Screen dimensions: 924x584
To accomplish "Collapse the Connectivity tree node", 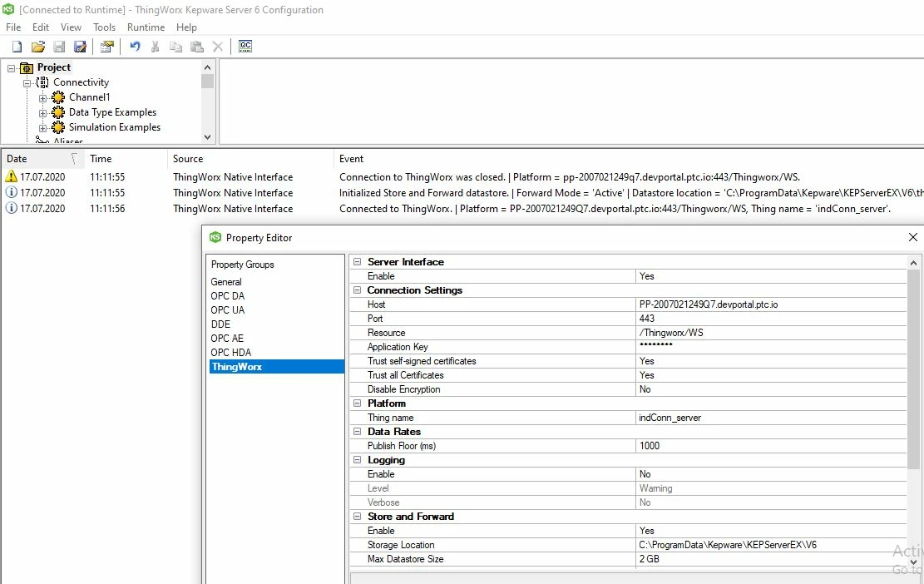I will point(27,83).
